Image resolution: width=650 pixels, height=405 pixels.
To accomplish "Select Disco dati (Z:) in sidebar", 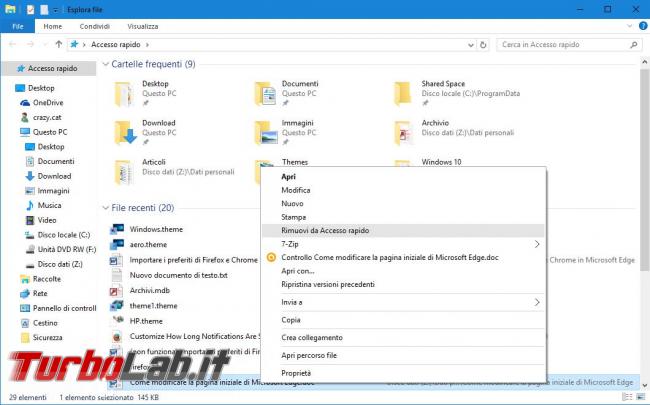I will [x=54, y=264].
